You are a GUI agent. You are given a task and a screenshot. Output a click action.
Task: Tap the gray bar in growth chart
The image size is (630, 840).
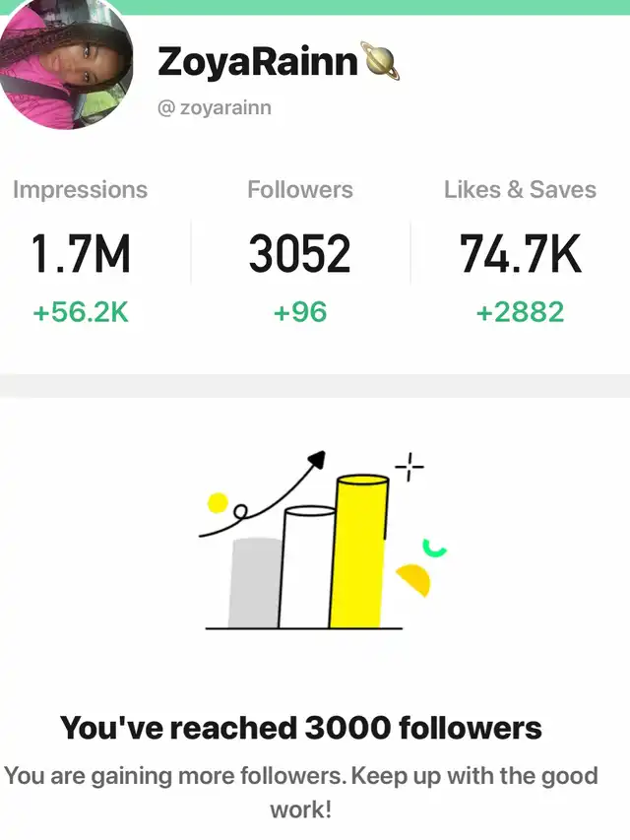tap(255, 583)
